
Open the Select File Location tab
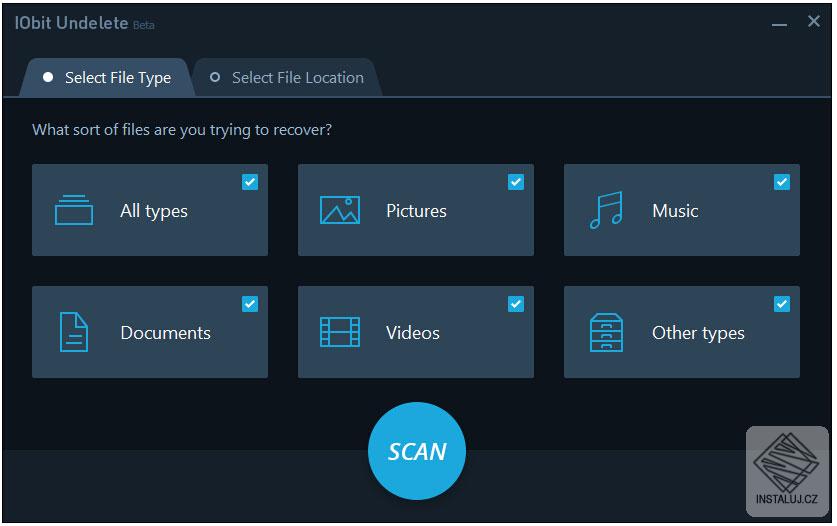click(x=288, y=78)
